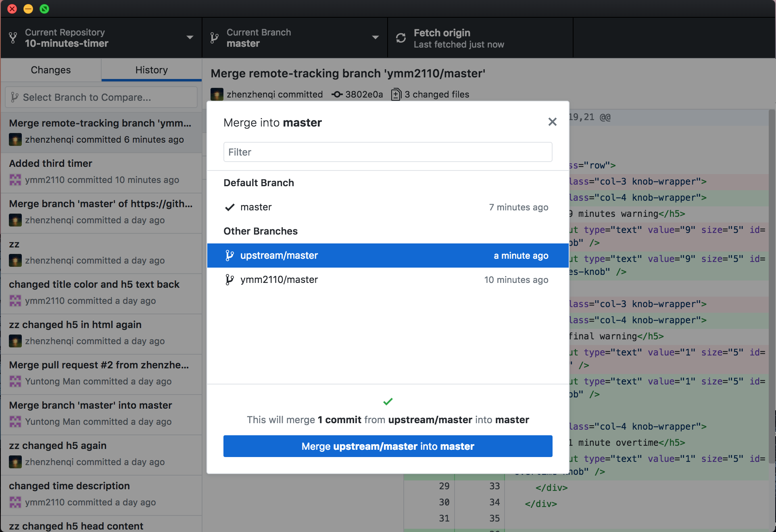Switch to the History tab
Viewport: 776px width, 532px height.
[151, 70]
